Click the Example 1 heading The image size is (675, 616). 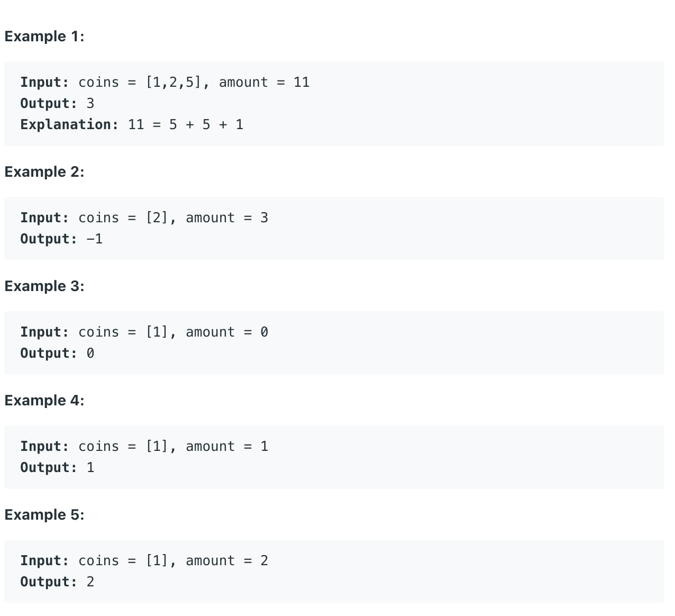click(44, 37)
